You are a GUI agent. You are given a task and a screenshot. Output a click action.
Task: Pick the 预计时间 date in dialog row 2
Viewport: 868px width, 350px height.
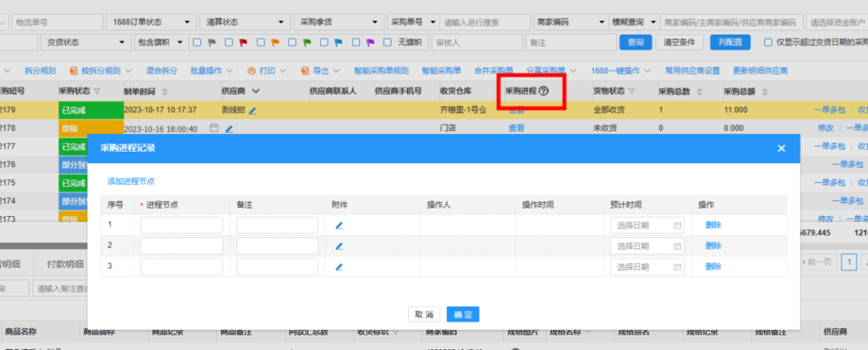(x=647, y=246)
